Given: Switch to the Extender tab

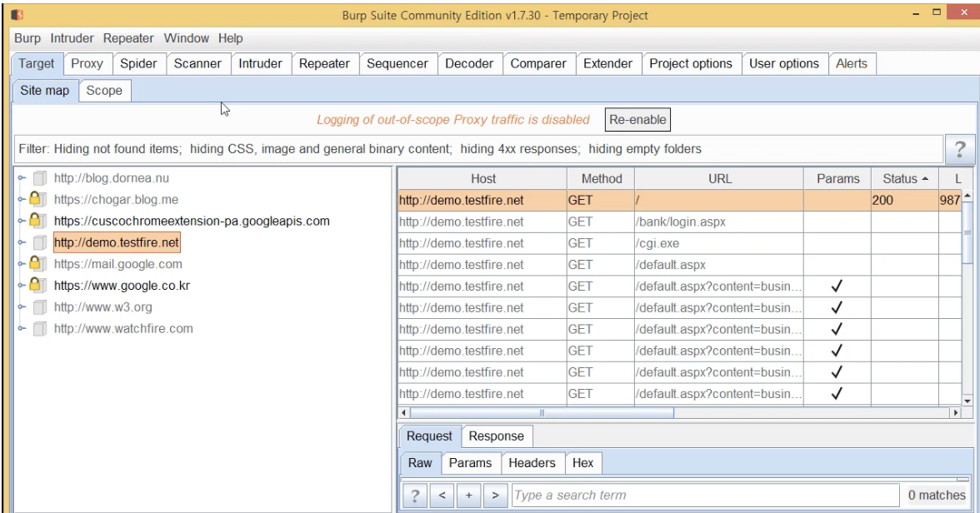Looking at the screenshot, I should tap(608, 64).
